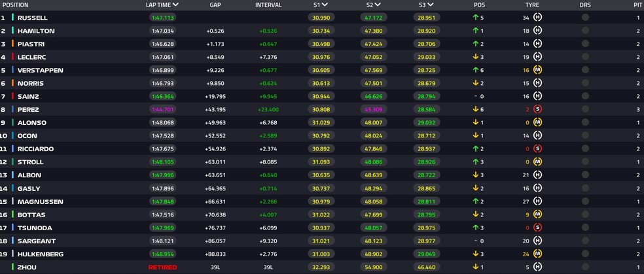Viewport: 644px width, 274px height.
Task: Click Tsunoda's soft tyre icon
Action: 537,227
